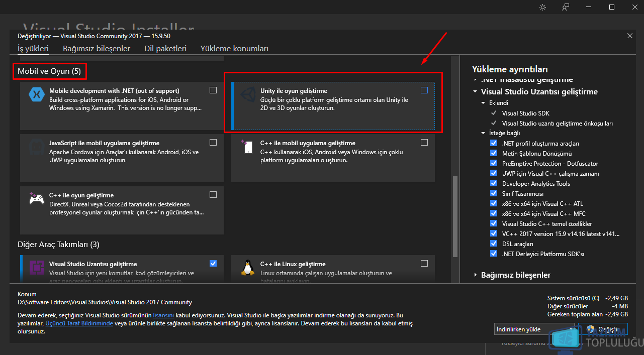Uncheck x86 ve x64 Visual C++ ATL
This screenshot has width=644, height=355.
pos(493,204)
